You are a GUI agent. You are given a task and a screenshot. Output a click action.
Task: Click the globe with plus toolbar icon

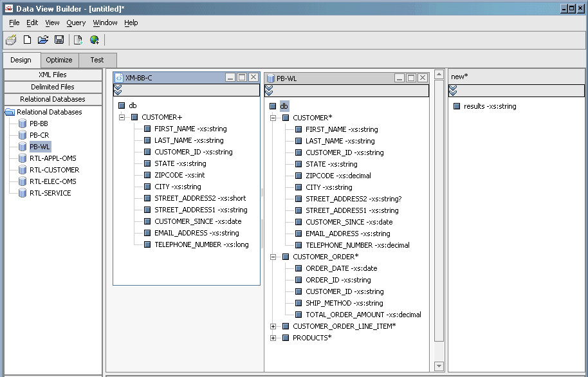[x=94, y=40]
